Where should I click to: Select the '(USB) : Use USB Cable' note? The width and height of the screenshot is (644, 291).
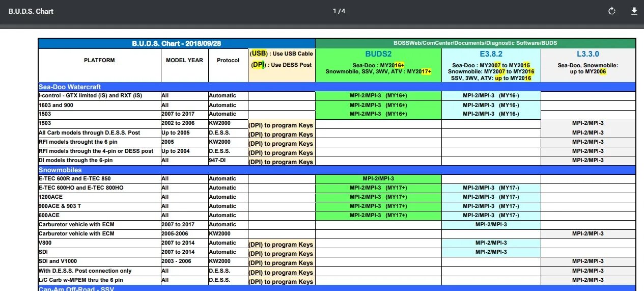[282, 54]
